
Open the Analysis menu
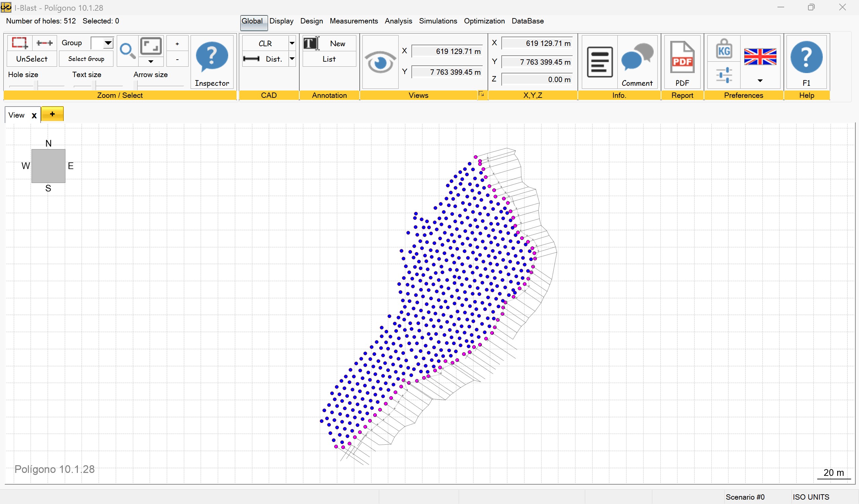pyautogui.click(x=399, y=21)
